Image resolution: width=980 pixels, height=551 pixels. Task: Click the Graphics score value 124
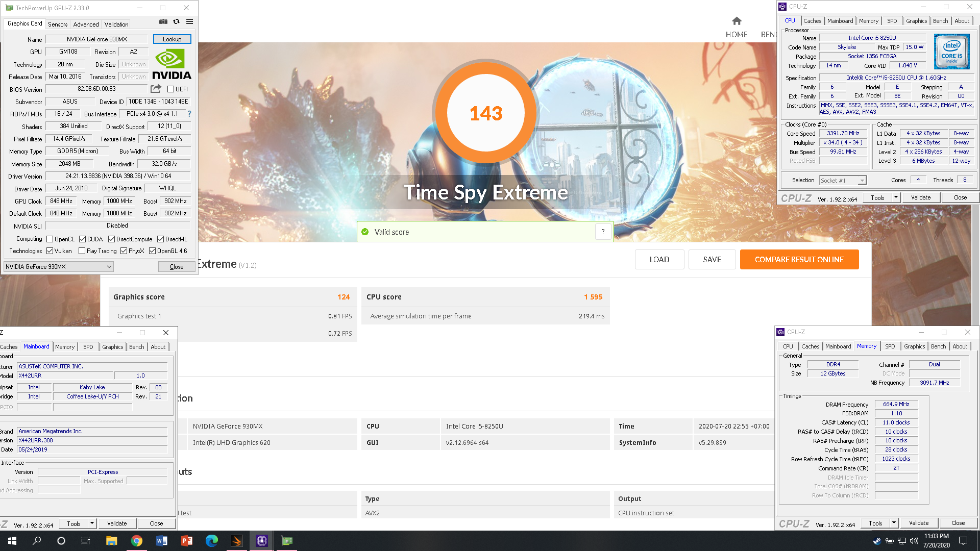click(x=344, y=297)
